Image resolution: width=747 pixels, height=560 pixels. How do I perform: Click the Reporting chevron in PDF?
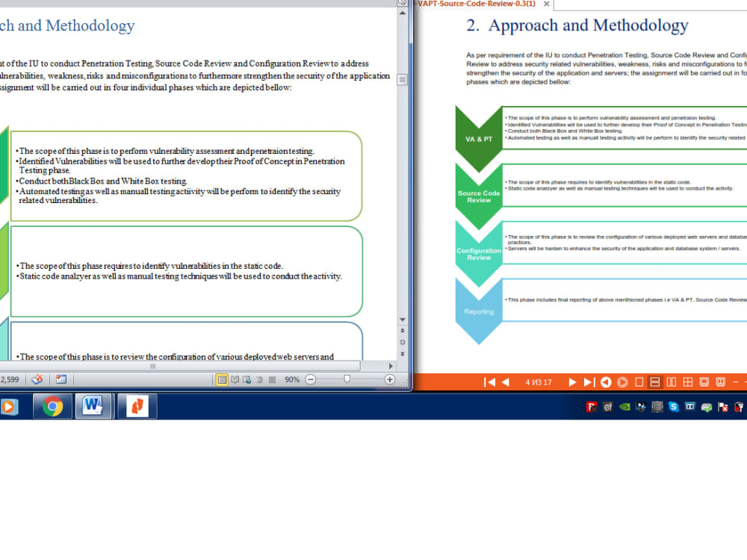tap(479, 311)
